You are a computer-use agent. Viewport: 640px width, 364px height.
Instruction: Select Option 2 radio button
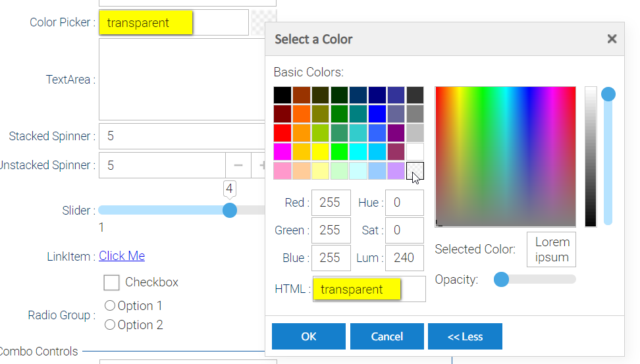(110, 325)
